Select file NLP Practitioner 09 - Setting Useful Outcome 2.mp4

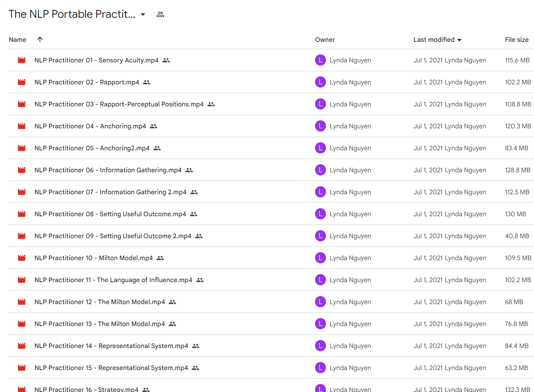click(x=113, y=236)
